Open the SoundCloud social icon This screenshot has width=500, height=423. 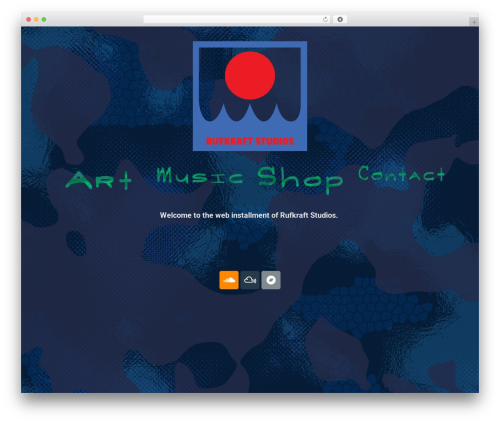[x=229, y=280]
